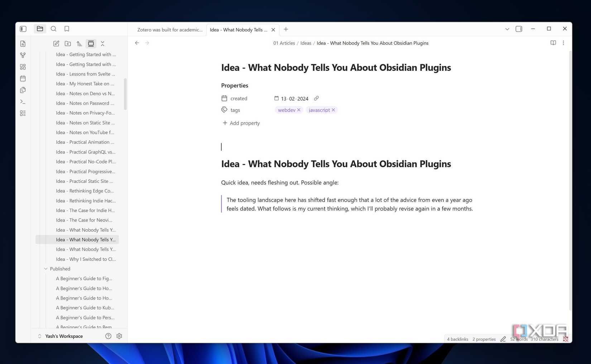Screen dimensions: 591x364
Task: Open graph view ribbon icon
Action: tap(23, 55)
